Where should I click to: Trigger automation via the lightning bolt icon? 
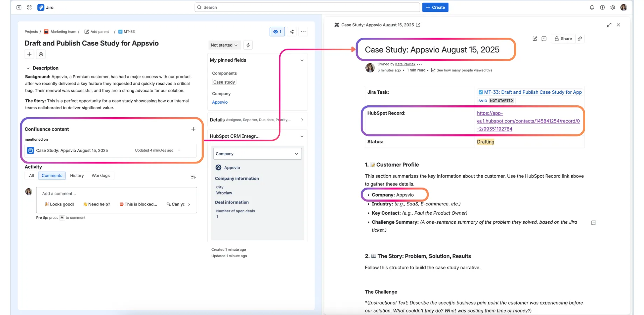248,45
